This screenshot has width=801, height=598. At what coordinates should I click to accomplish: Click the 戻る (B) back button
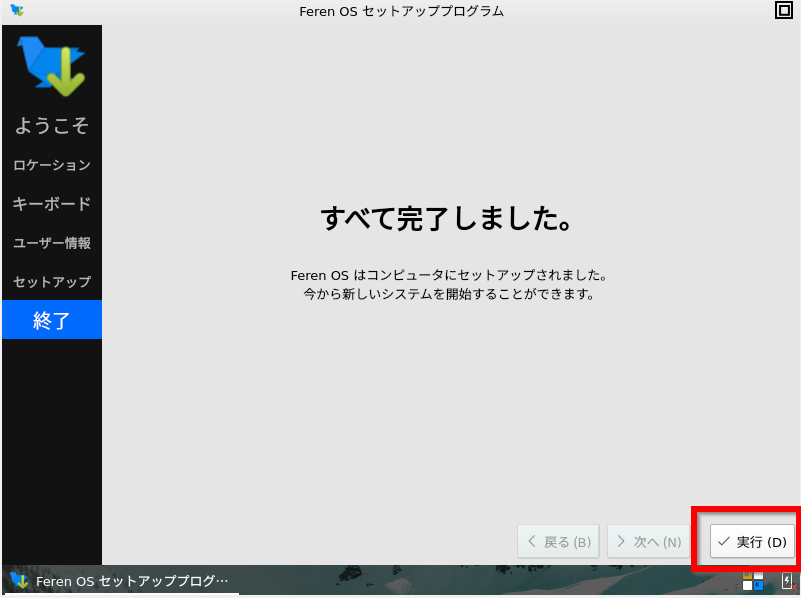pos(558,541)
